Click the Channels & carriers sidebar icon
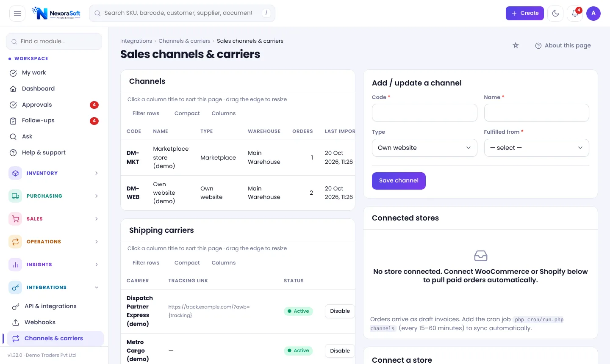Screen dimensions: 610x364 click(16, 339)
